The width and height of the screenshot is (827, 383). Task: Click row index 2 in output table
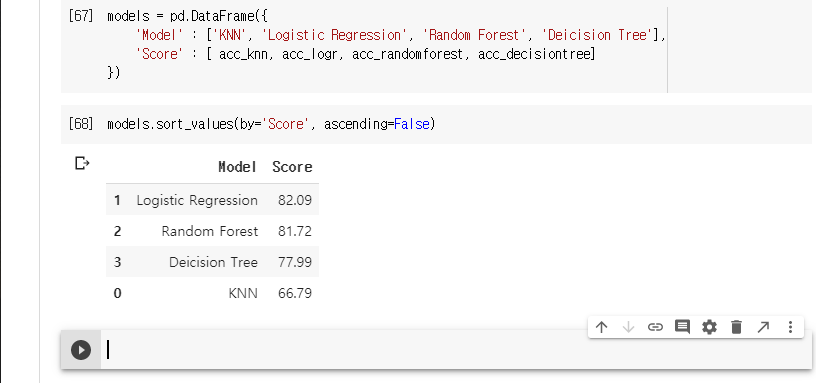(x=117, y=231)
